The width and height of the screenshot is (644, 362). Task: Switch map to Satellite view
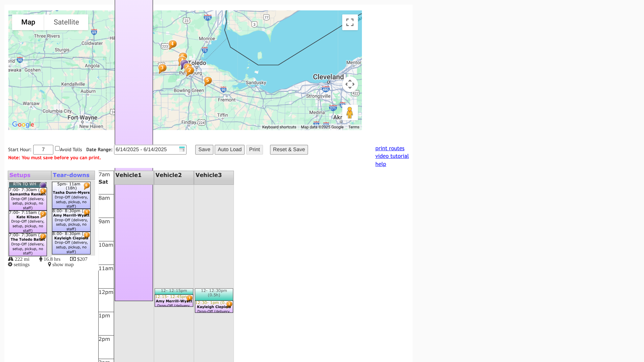pyautogui.click(x=66, y=22)
